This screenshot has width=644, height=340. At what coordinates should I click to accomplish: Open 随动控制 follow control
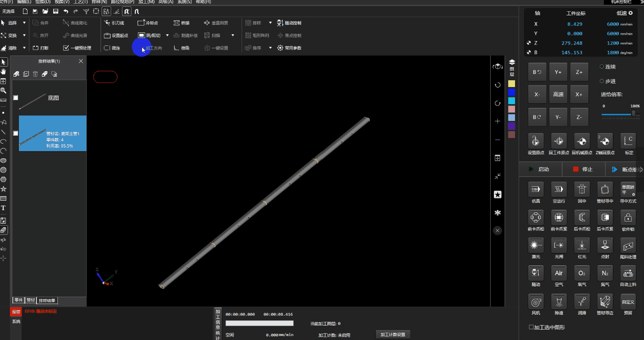coord(289,23)
